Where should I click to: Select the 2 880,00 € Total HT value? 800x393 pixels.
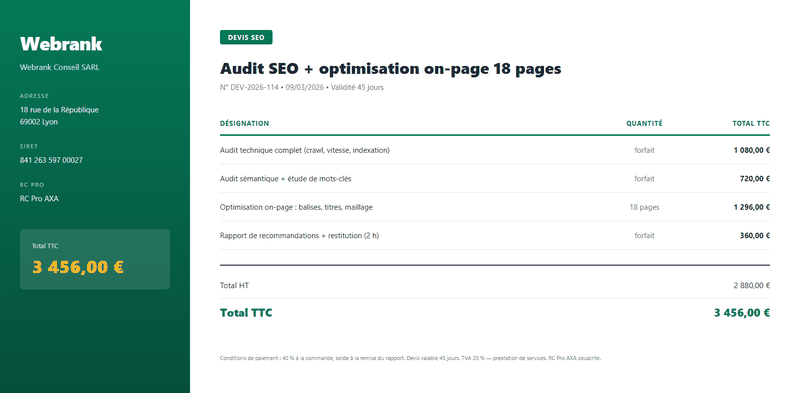(x=752, y=285)
